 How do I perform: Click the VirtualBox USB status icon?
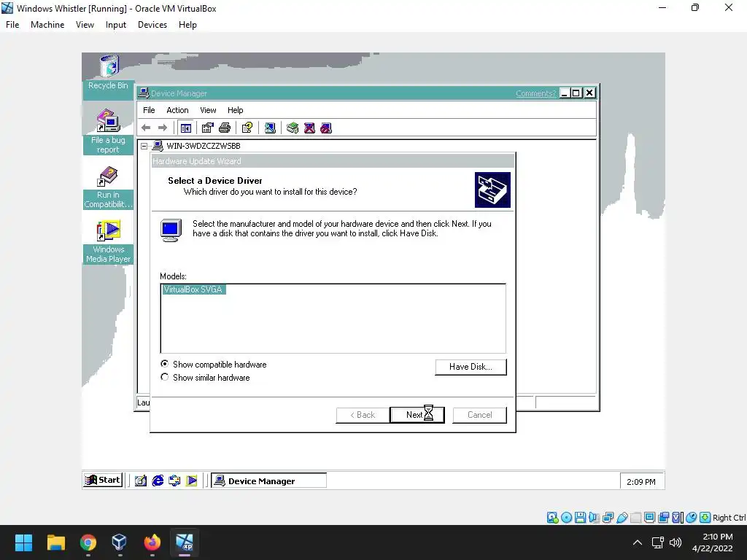tap(622, 518)
